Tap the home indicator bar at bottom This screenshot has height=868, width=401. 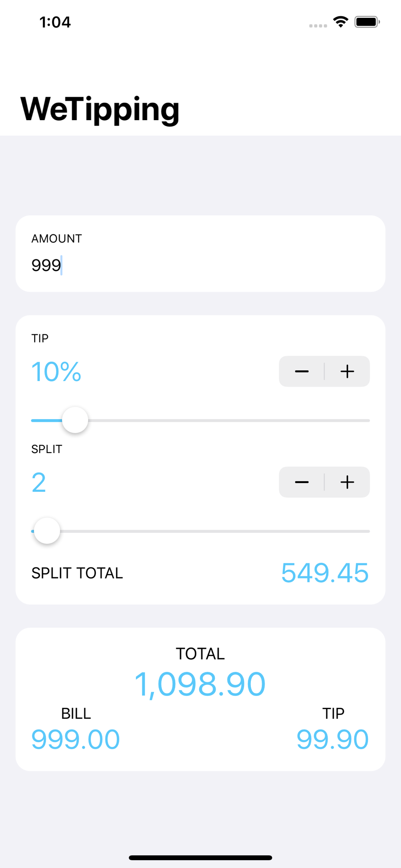point(200,858)
